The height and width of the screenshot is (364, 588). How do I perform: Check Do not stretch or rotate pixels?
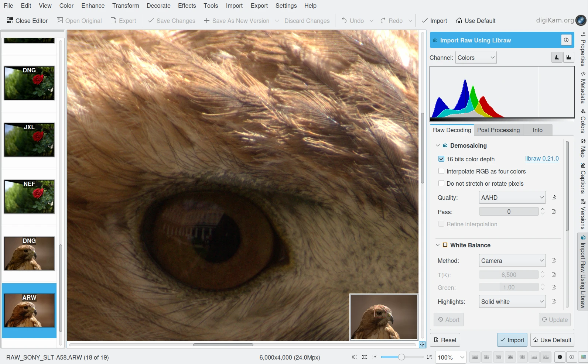click(x=441, y=183)
